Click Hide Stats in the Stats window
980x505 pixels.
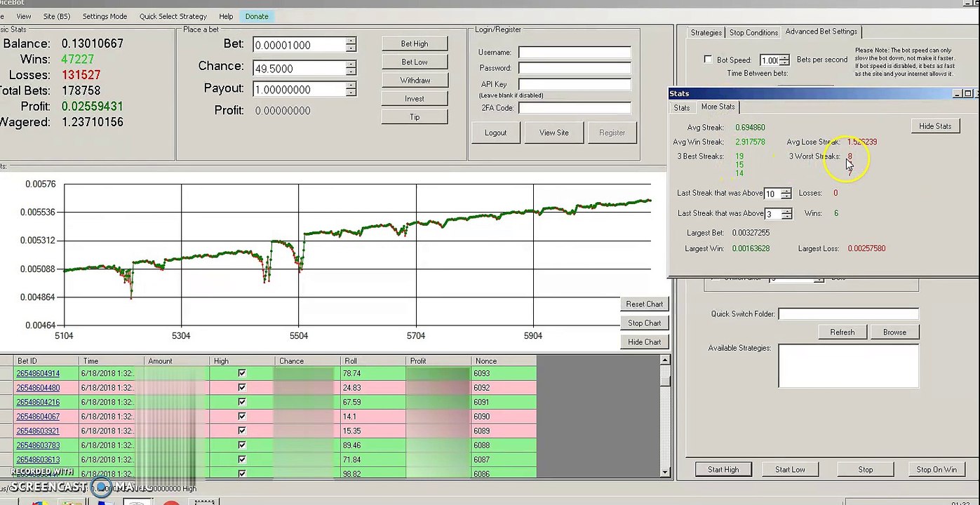pyautogui.click(x=935, y=126)
